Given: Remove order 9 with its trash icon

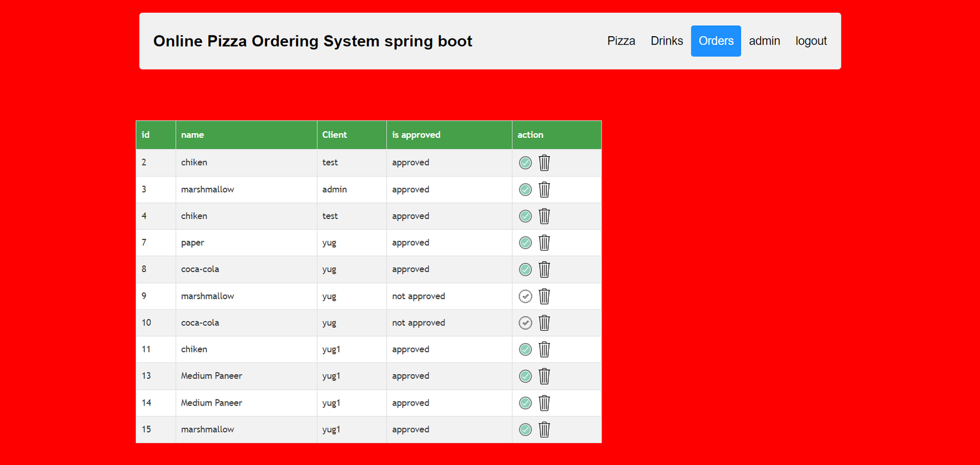Looking at the screenshot, I should 544,297.
